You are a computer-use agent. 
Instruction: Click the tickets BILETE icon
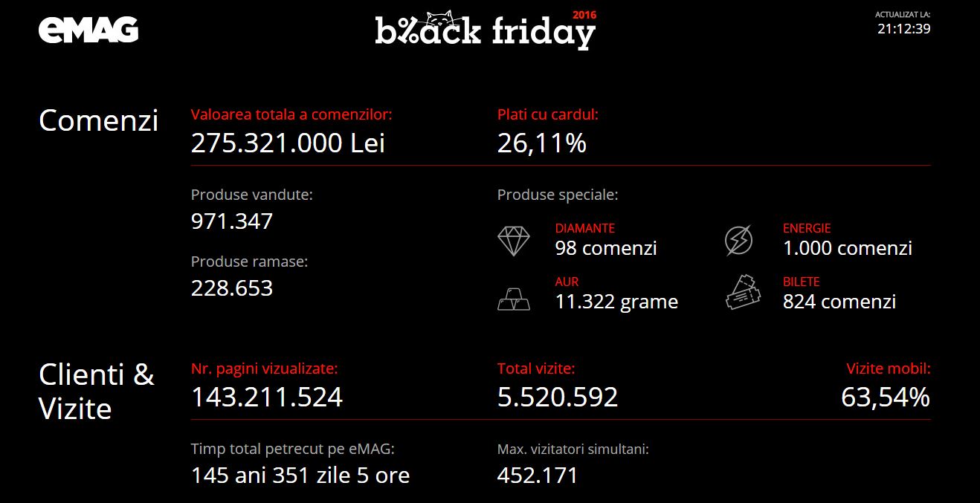pos(742,292)
